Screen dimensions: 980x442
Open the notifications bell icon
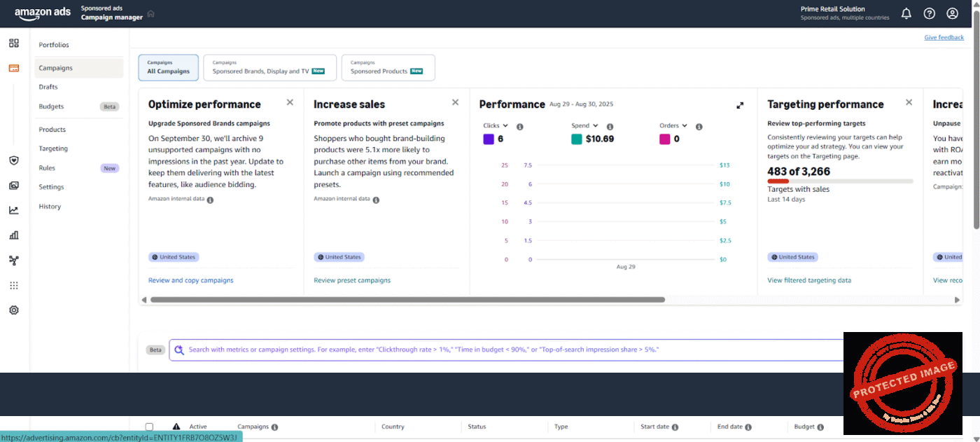(x=906, y=13)
